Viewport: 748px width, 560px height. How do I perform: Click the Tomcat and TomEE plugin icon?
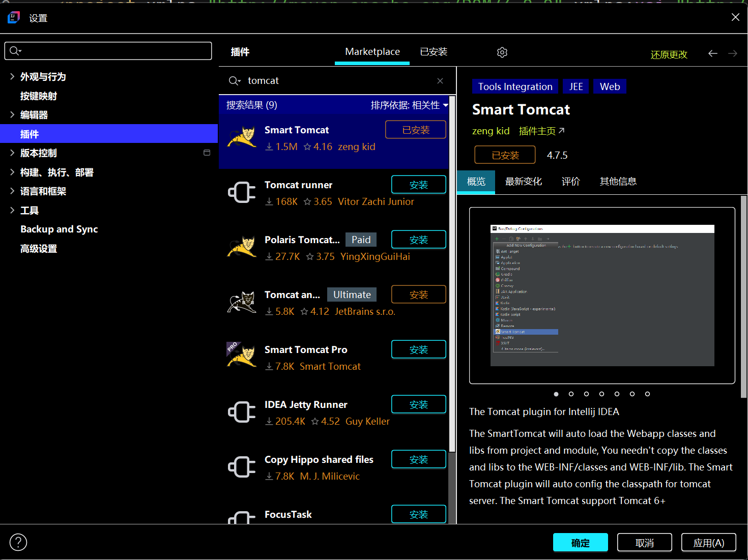point(242,303)
